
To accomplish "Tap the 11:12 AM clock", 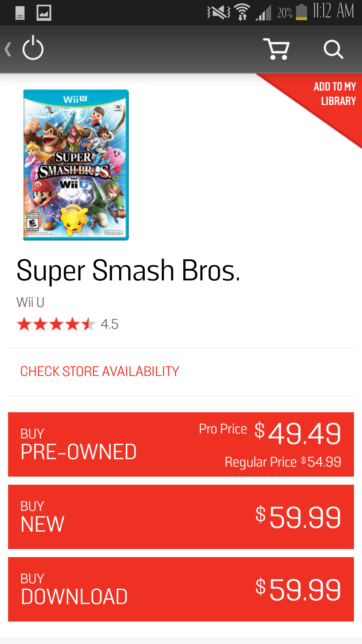I will point(333,11).
